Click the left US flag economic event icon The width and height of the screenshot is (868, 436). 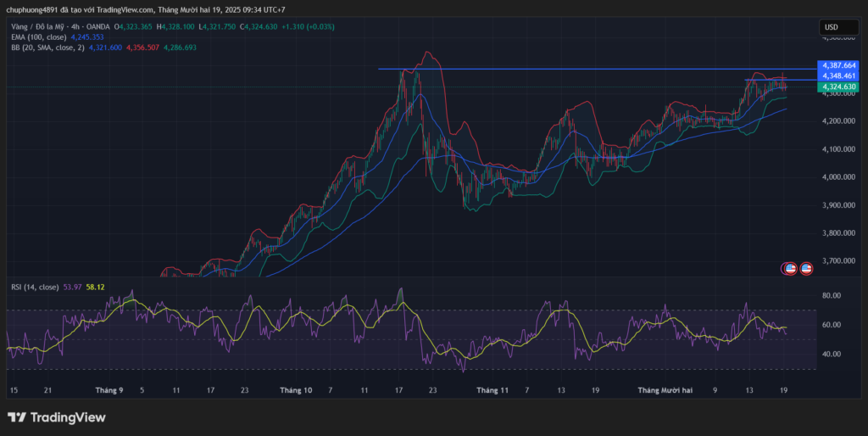coord(790,268)
